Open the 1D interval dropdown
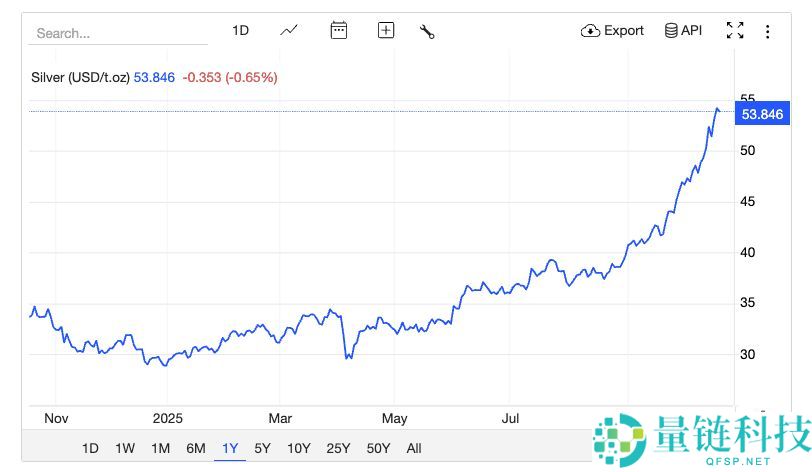The image size is (812, 472). point(240,30)
